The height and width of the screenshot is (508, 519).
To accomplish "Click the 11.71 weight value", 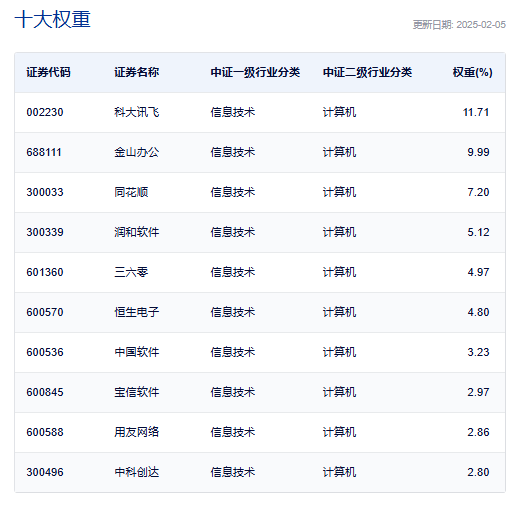I will (476, 112).
